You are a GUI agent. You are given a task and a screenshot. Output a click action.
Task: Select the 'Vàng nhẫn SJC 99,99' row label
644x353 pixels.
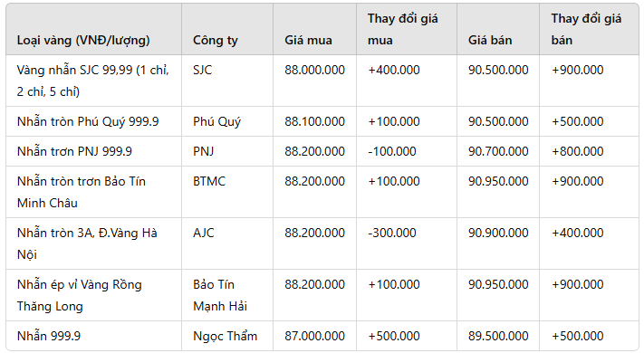pos(92,81)
